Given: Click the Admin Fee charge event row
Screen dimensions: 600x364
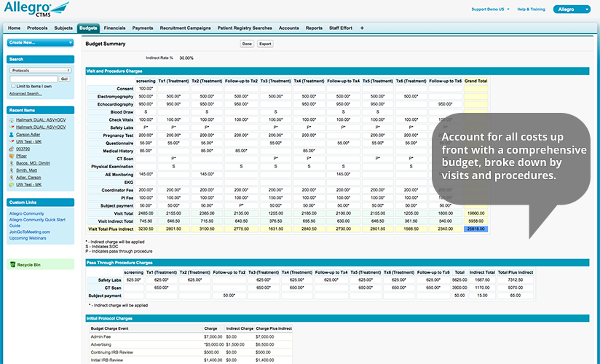Looking at the screenshot, I should click(x=190, y=337).
